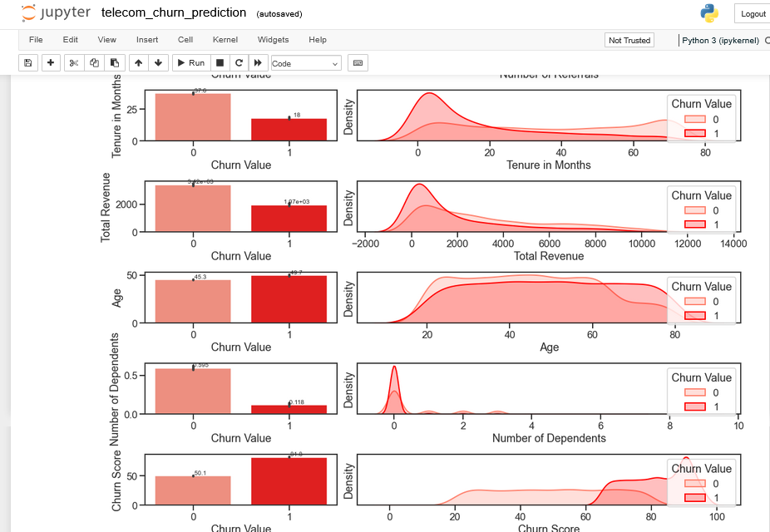770x532 pixels.
Task: Insert cell below with plus icon
Action: pyautogui.click(x=51, y=63)
